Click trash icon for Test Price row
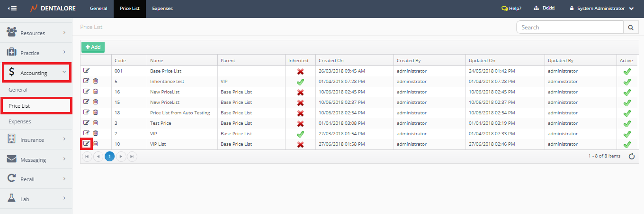This screenshot has height=214, width=644. pos(95,123)
